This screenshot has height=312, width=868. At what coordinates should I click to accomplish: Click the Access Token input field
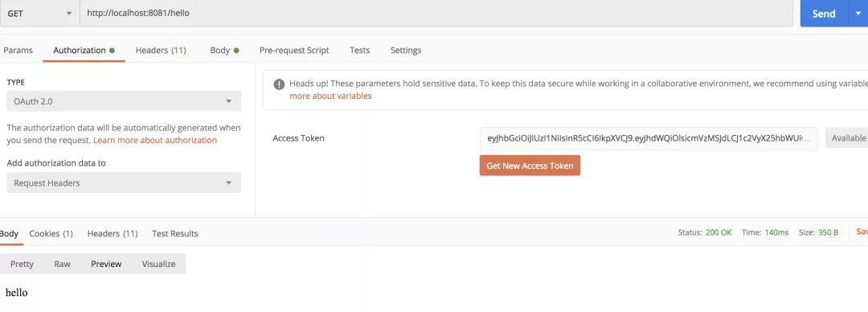click(649, 138)
